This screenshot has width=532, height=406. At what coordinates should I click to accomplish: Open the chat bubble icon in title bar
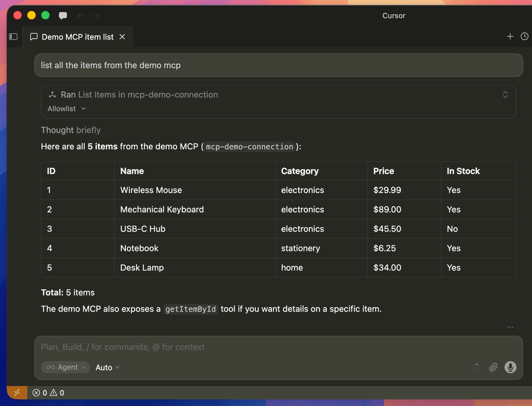63,15
